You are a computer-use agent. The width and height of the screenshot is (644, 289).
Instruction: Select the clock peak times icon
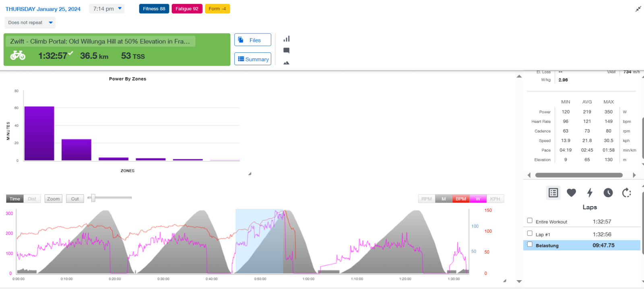[x=608, y=193]
